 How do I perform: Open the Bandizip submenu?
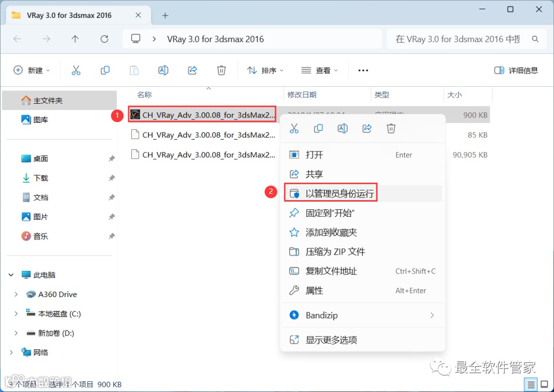tap(363, 315)
